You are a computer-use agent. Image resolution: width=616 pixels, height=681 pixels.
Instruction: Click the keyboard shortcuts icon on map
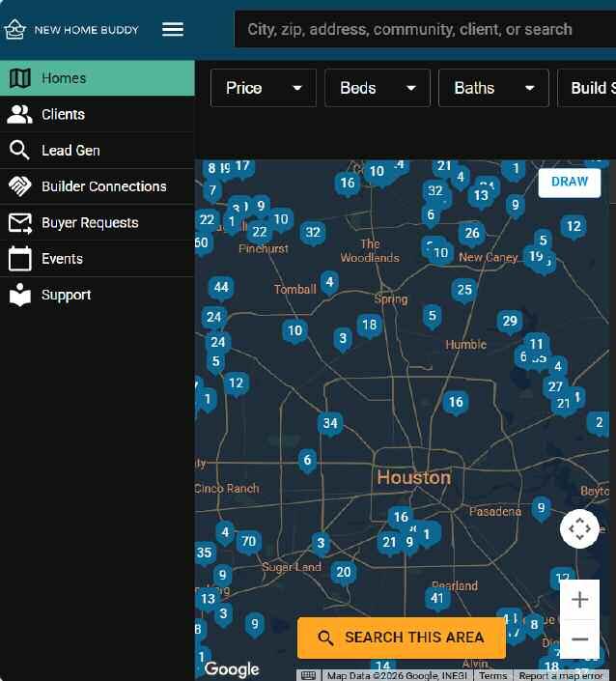pos(309,675)
